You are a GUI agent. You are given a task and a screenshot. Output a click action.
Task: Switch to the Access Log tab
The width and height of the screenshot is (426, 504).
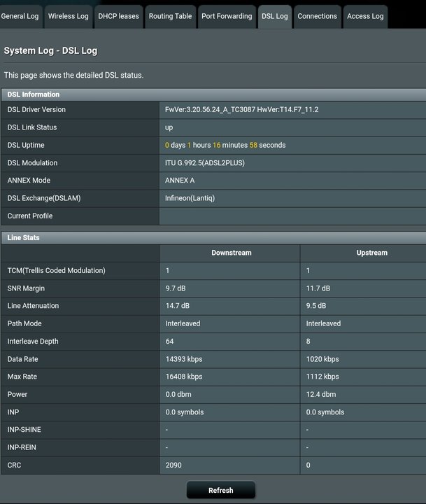pos(365,16)
